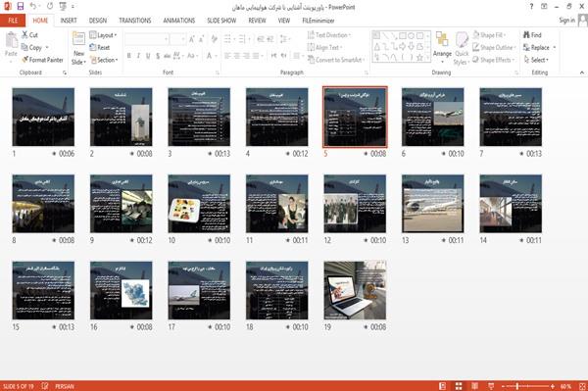The image size is (588, 391).
Task: Click the Find binoculars icon
Action: coord(526,35)
